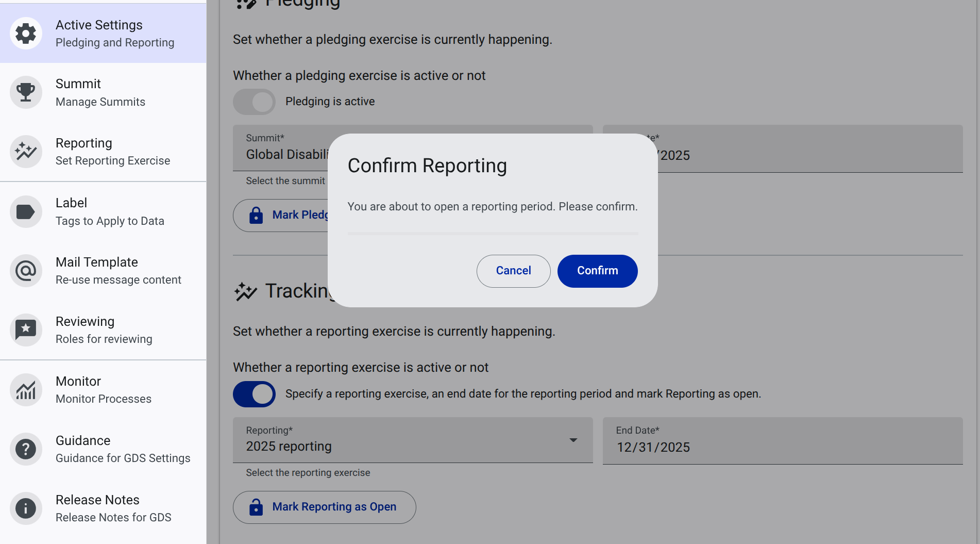Click the Guidance question mark icon

26,449
